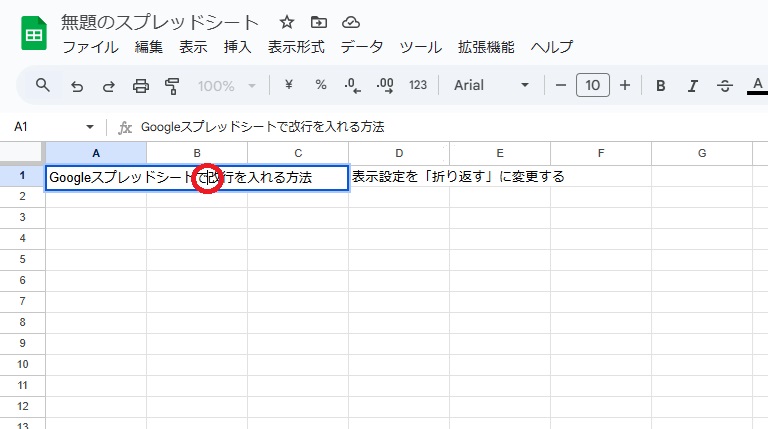Select column F header

pos(601,153)
